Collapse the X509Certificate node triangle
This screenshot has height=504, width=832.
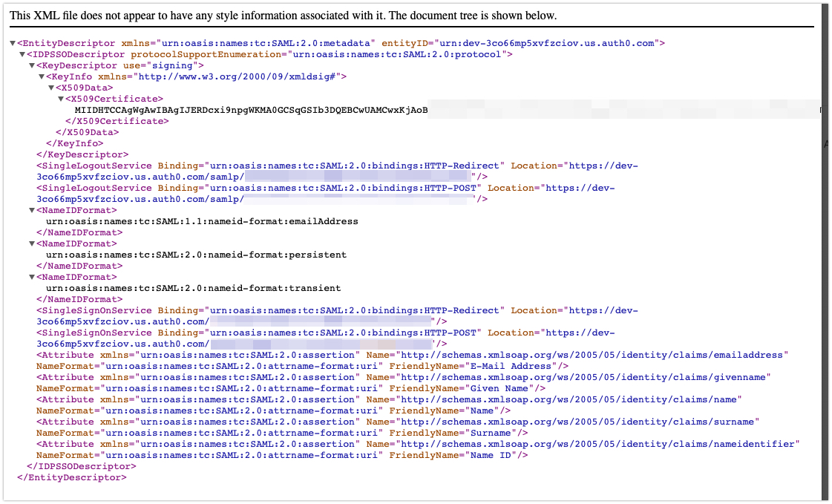(61, 99)
